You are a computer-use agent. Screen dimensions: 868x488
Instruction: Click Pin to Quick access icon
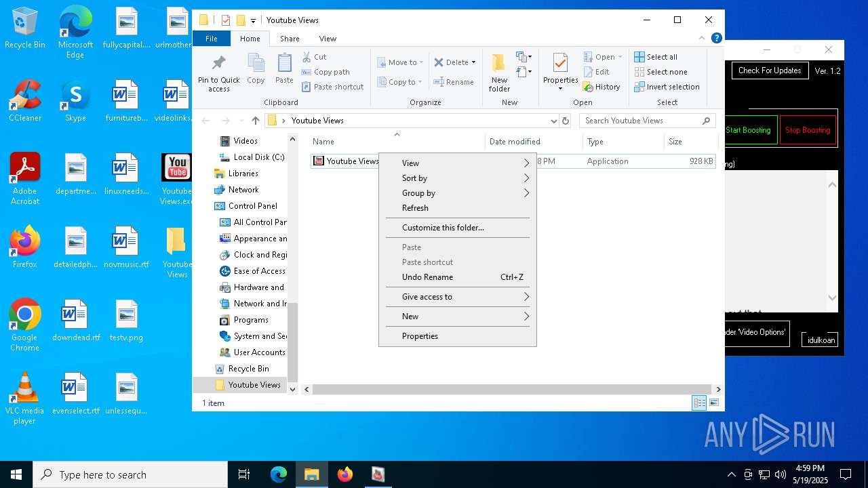pyautogui.click(x=218, y=73)
